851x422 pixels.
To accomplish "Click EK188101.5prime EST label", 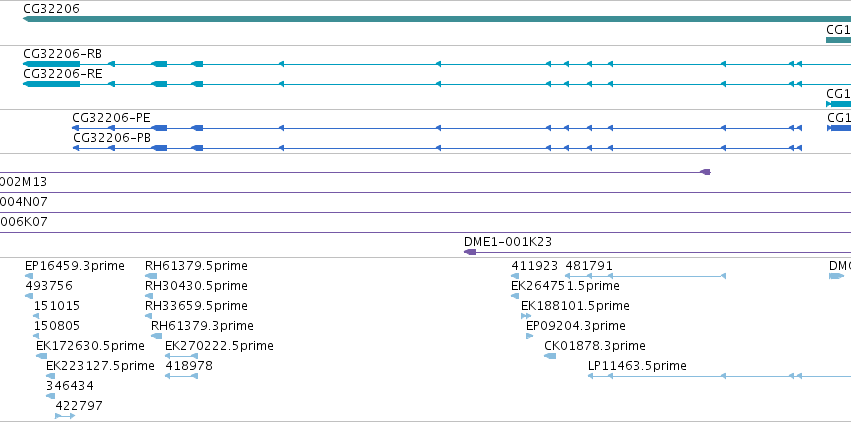I will click(575, 306).
